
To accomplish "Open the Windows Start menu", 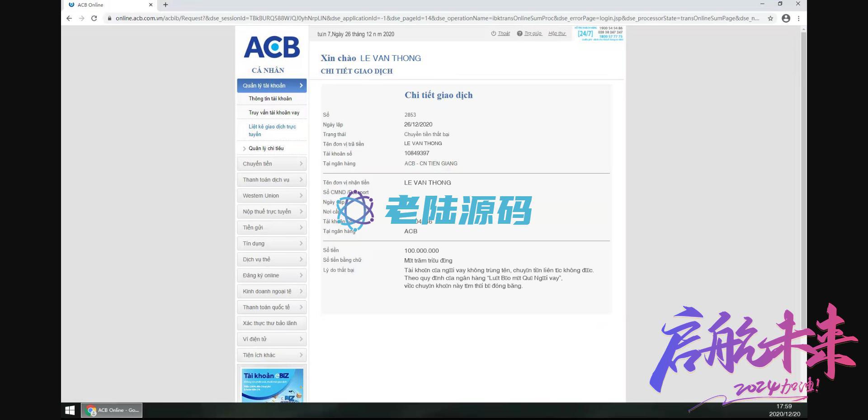I will 70,410.
